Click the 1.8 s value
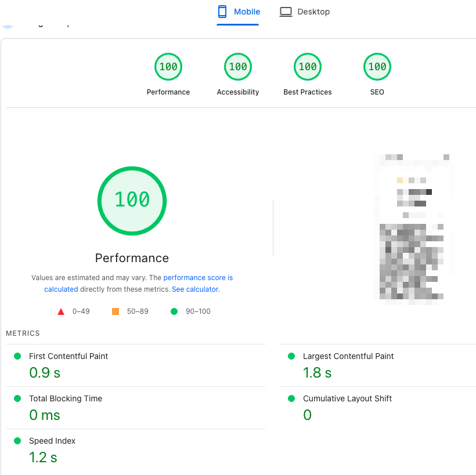Image resolution: width=476 pixels, height=475 pixels. click(x=317, y=372)
